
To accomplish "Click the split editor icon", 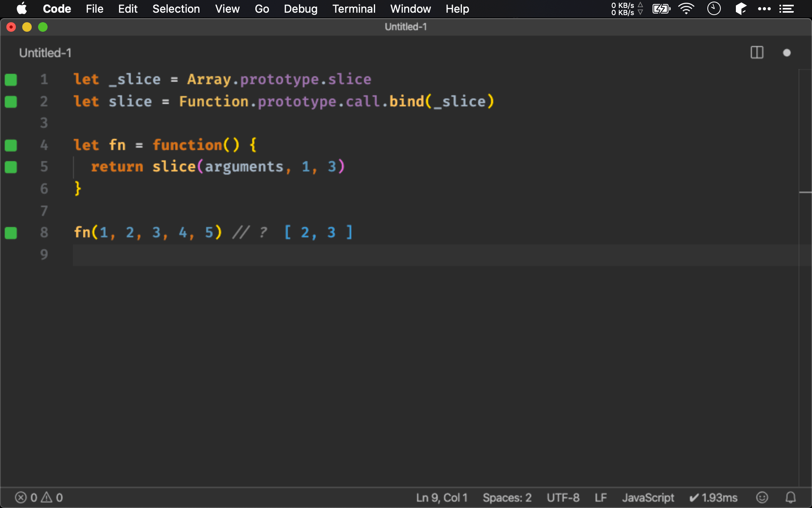I will point(757,53).
